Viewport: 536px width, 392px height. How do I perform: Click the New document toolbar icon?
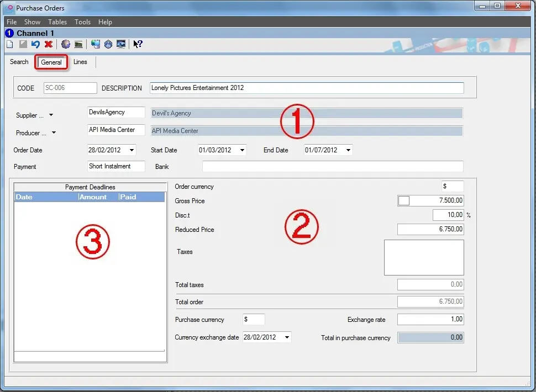9,45
